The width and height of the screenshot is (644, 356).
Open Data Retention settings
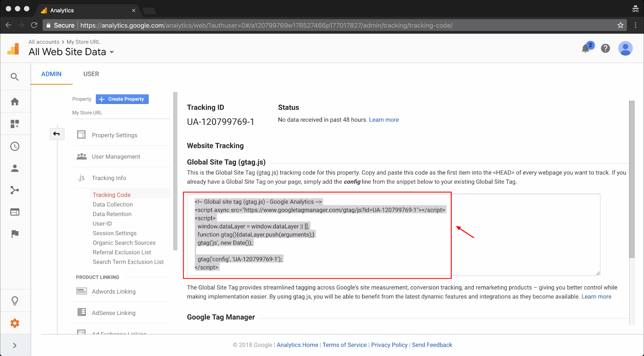[x=112, y=214]
